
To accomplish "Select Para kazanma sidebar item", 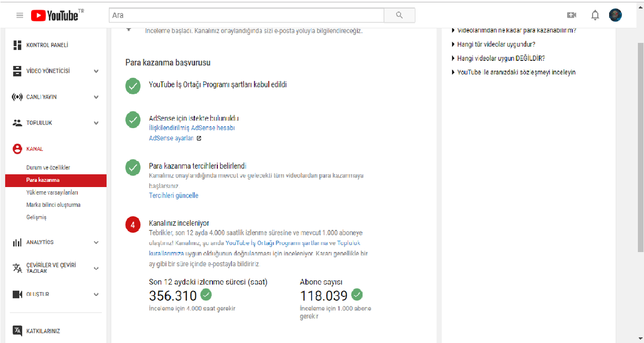I will (56, 181).
